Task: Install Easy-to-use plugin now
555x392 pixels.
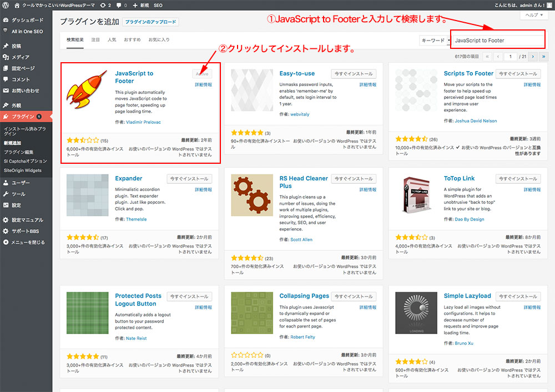Action: [354, 74]
